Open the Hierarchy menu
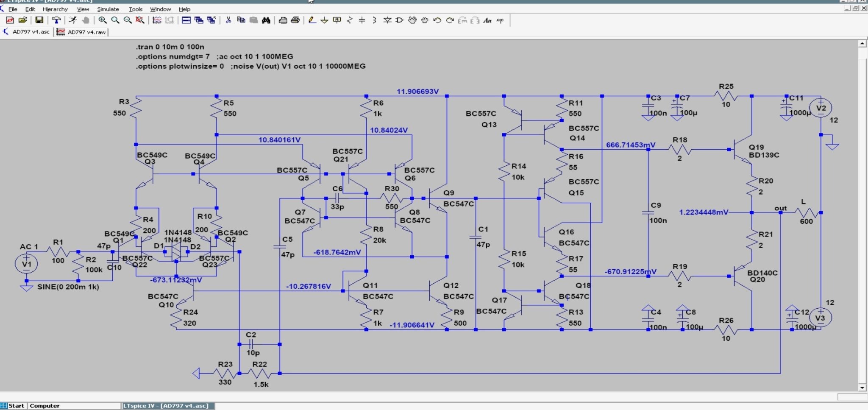 (x=55, y=9)
